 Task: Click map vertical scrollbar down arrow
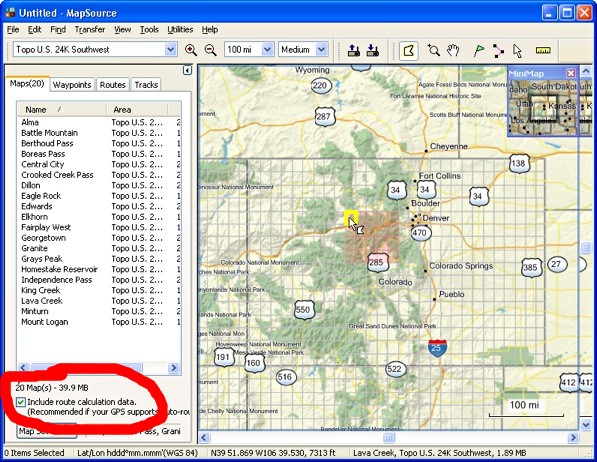coord(586,424)
